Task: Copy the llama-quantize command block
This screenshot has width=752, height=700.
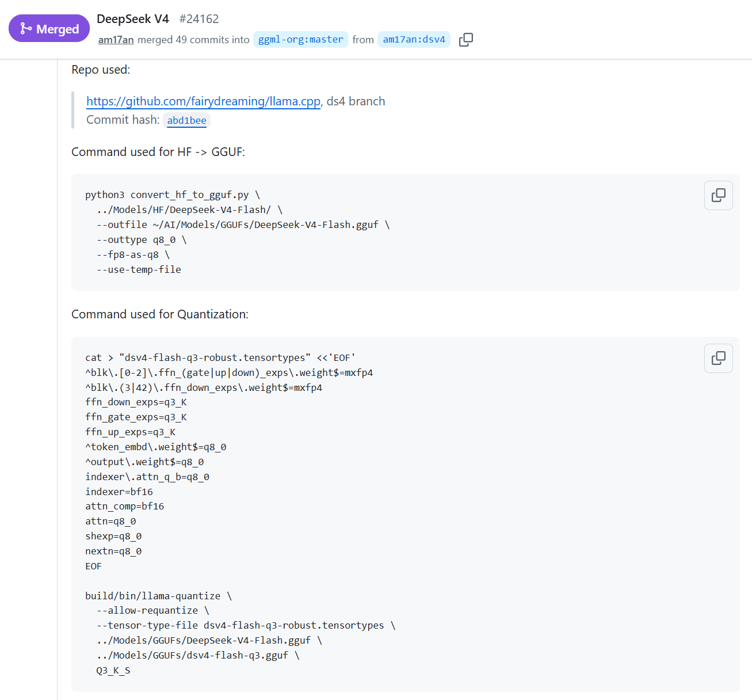Action: click(x=719, y=358)
